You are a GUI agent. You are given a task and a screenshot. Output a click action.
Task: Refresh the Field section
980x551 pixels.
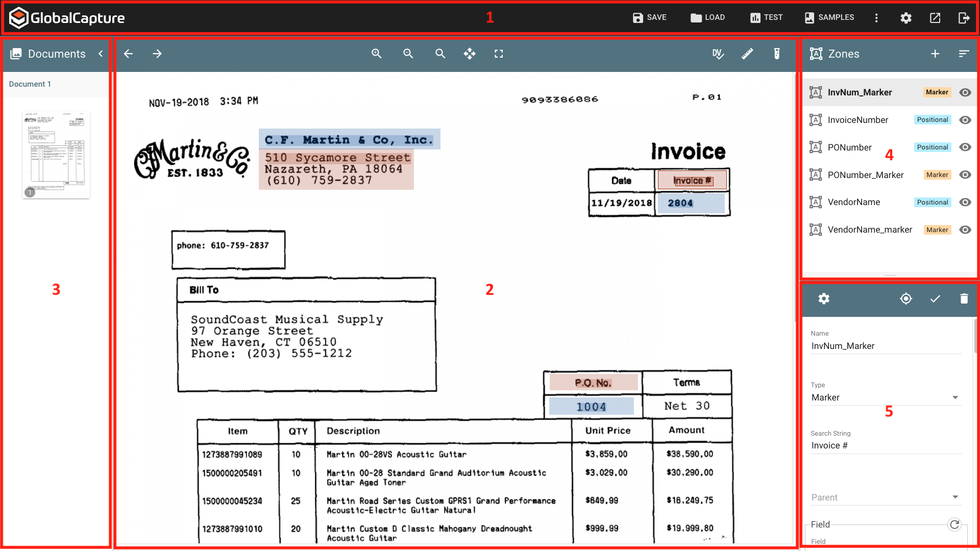coord(954,524)
